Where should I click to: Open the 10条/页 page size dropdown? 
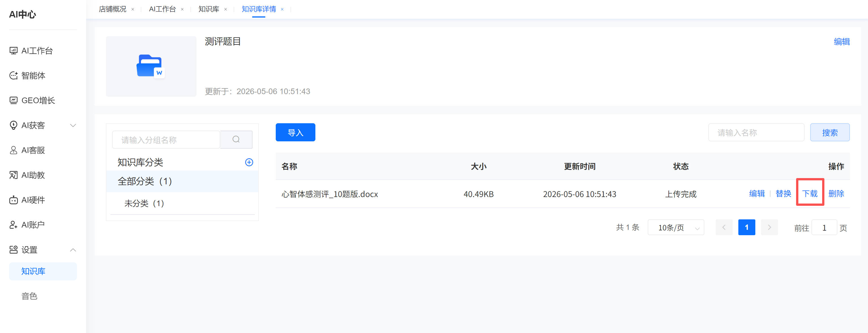pos(675,228)
